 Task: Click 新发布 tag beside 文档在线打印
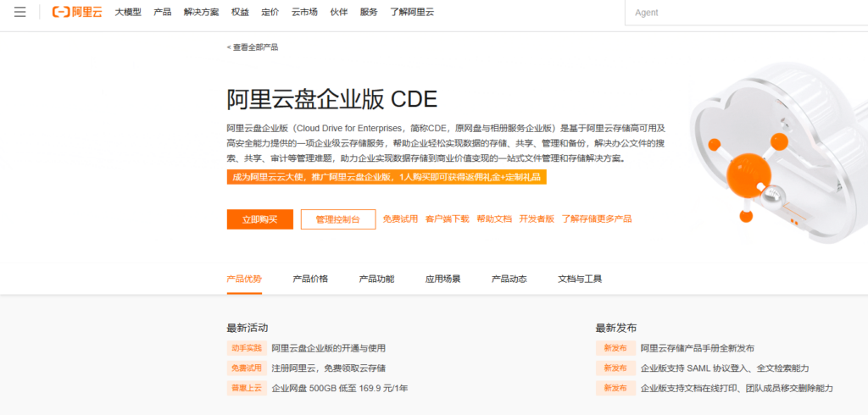[x=615, y=388]
